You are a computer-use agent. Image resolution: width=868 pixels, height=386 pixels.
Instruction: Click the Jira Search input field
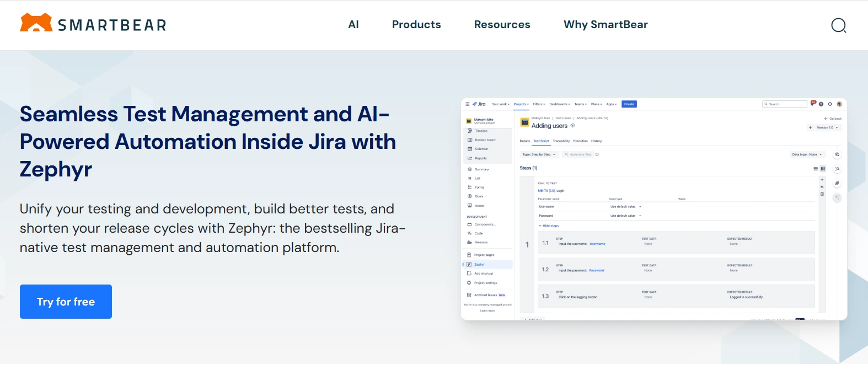tap(785, 104)
